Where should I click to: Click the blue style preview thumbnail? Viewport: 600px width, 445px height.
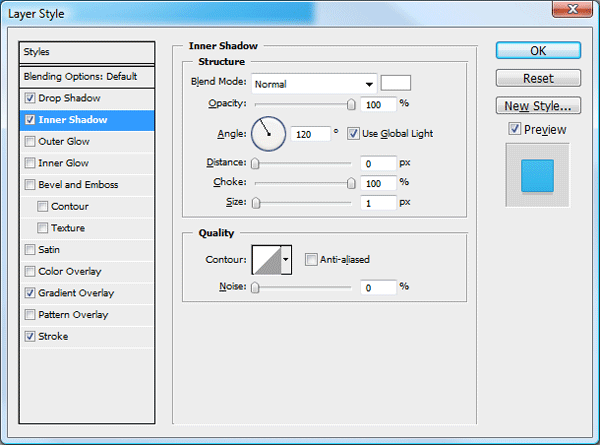[x=537, y=176]
